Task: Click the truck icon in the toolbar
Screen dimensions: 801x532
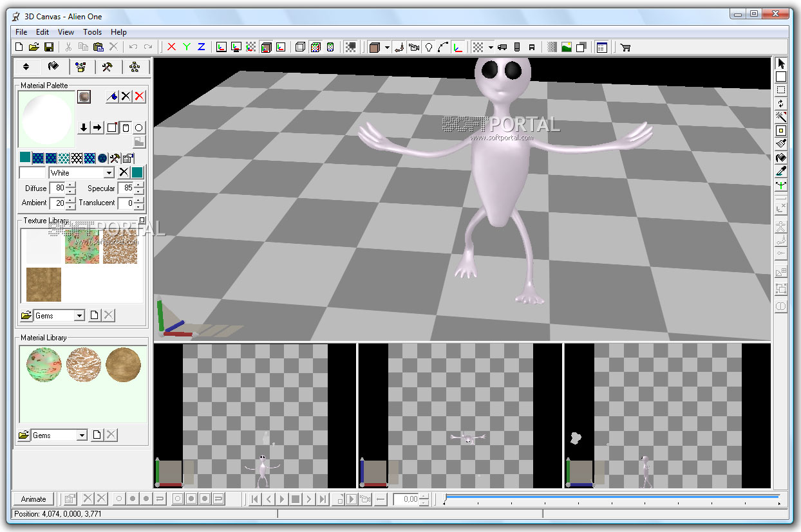Action: click(x=502, y=47)
